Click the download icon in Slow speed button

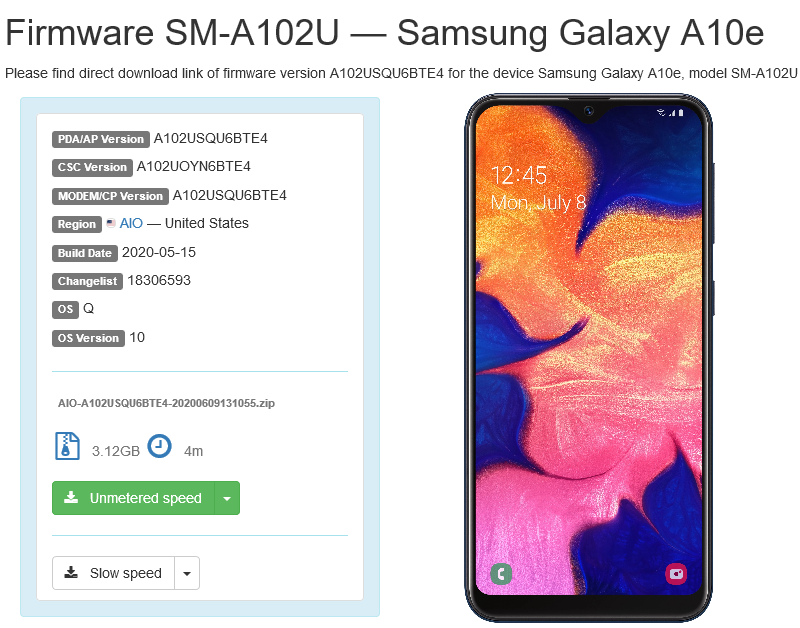pyautogui.click(x=71, y=572)
